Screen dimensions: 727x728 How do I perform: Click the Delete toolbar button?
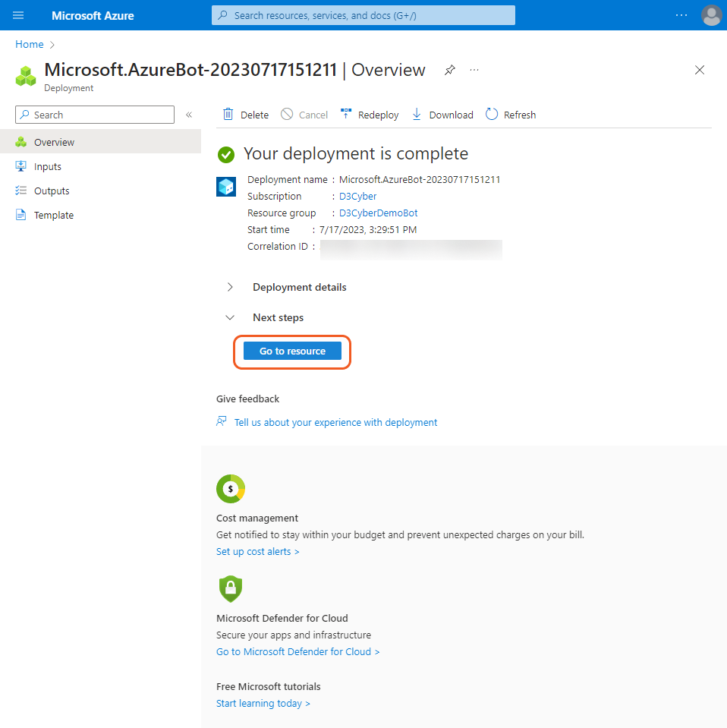tap(246, 115)
